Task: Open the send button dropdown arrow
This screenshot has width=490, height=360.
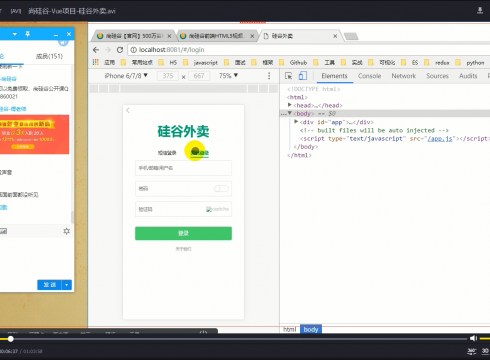Action: coord(67,285)
